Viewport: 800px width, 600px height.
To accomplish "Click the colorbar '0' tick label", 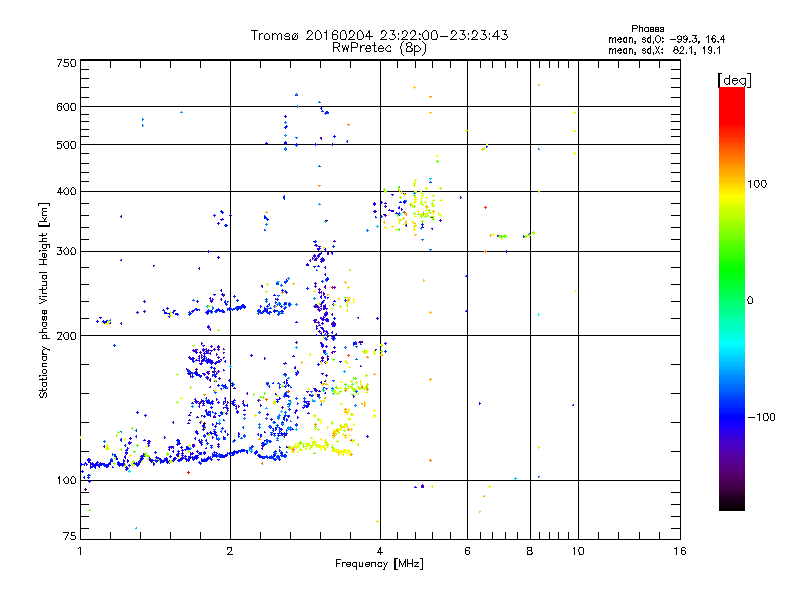I will click(x=750, y=301).
